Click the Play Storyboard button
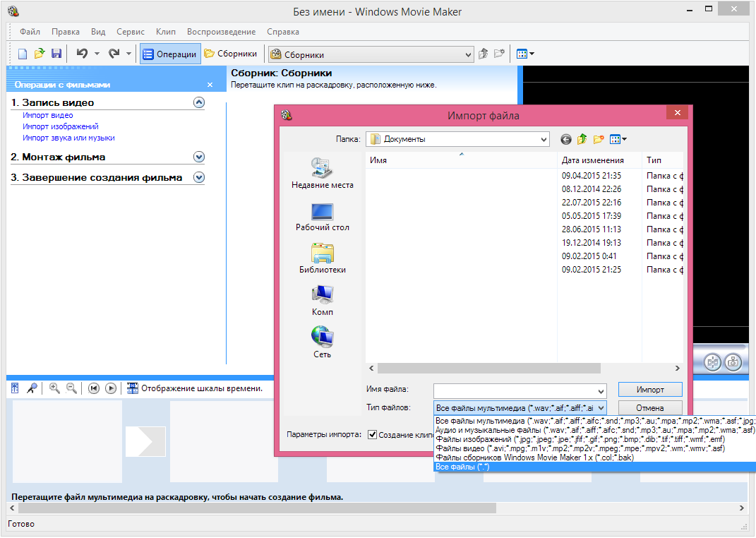This screenshot has height=538, width=756. (111, 388)
